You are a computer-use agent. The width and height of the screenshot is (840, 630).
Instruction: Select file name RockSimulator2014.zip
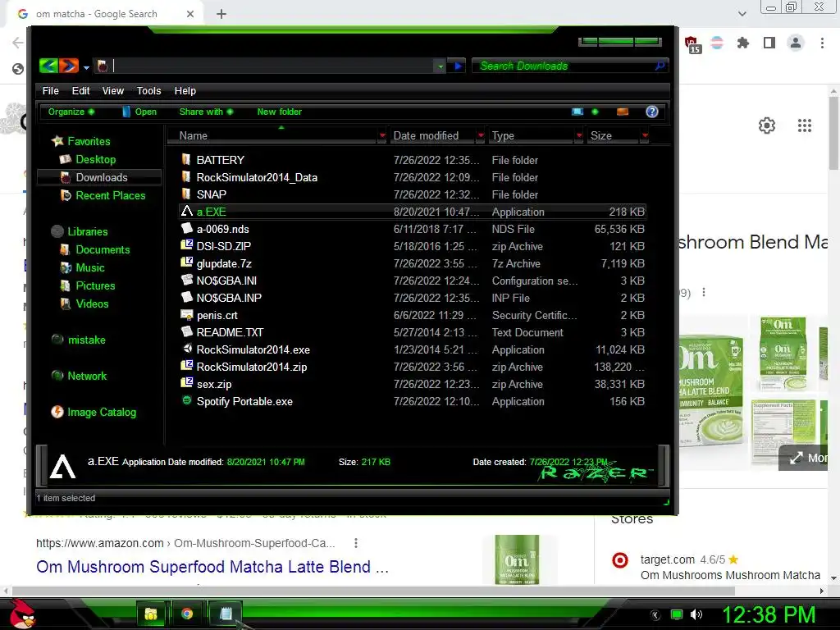pos(252,367)
